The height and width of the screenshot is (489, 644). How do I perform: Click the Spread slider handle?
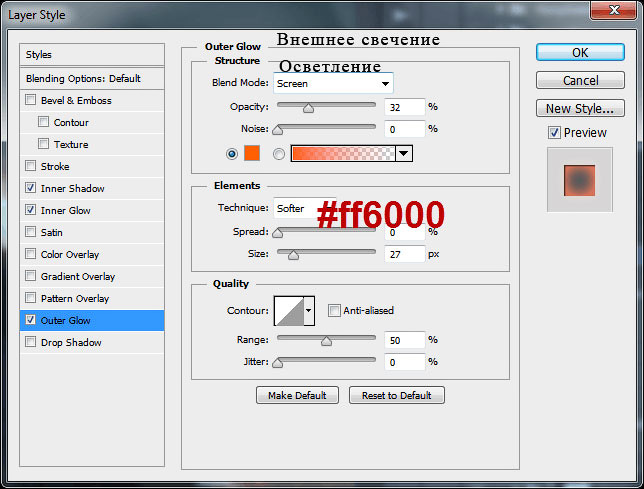278,233
